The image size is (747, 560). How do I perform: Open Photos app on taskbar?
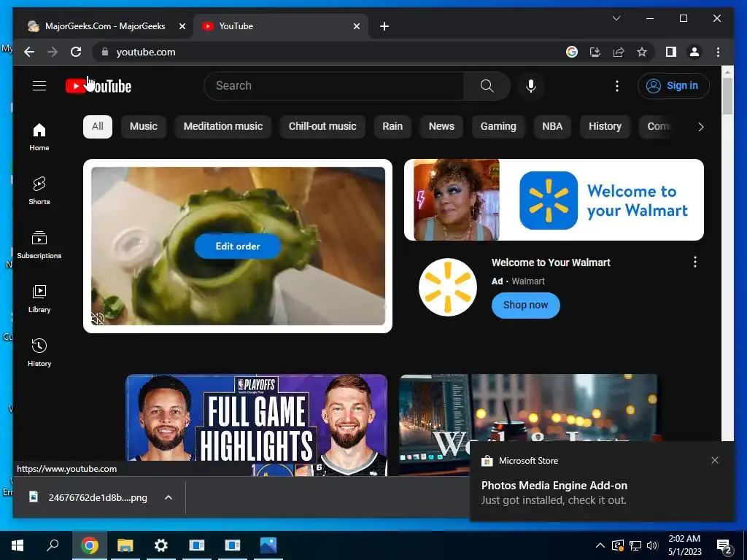268,545
